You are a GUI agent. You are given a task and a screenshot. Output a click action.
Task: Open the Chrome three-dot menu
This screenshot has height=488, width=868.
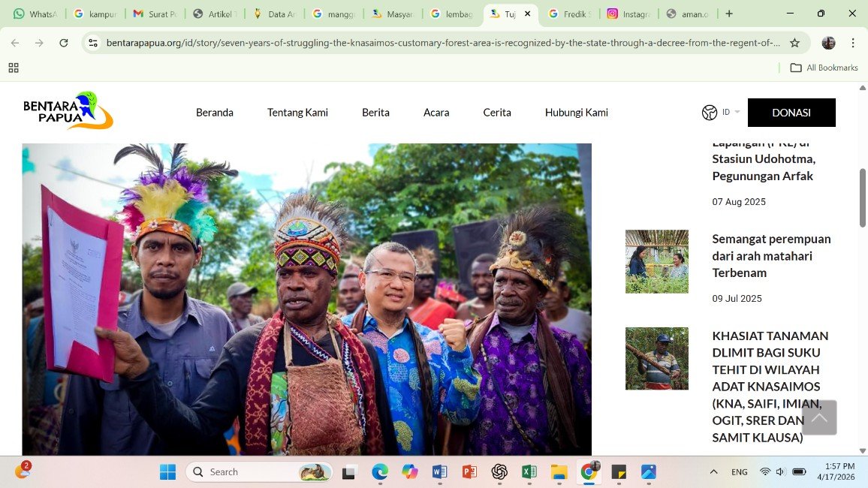854,43
